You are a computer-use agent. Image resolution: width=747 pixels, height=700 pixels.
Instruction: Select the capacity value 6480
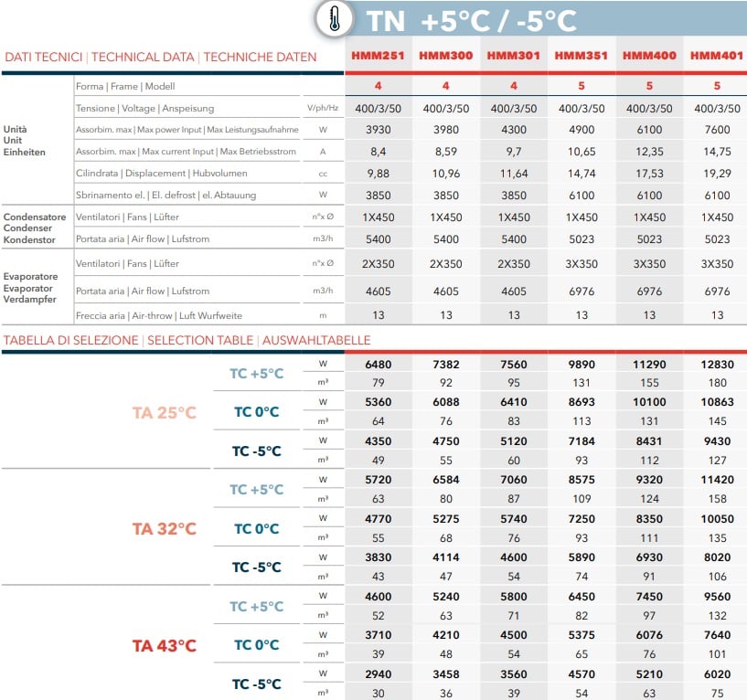pos(379,365)
